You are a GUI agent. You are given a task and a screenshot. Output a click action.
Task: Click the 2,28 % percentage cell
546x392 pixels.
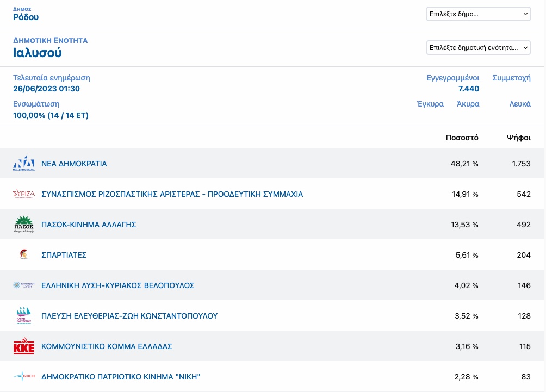(x=466, y=377)
